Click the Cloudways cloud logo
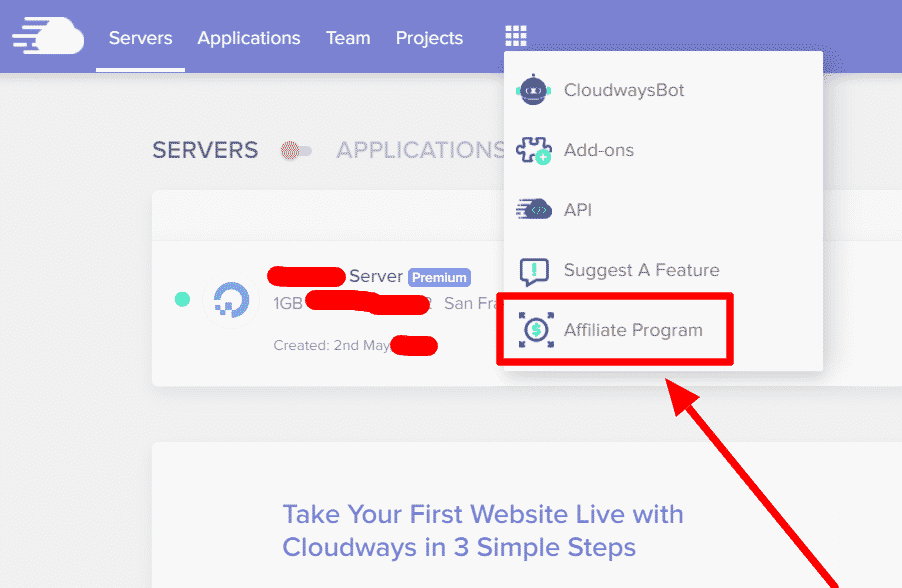Screen dimensions: 902x588 48,36
